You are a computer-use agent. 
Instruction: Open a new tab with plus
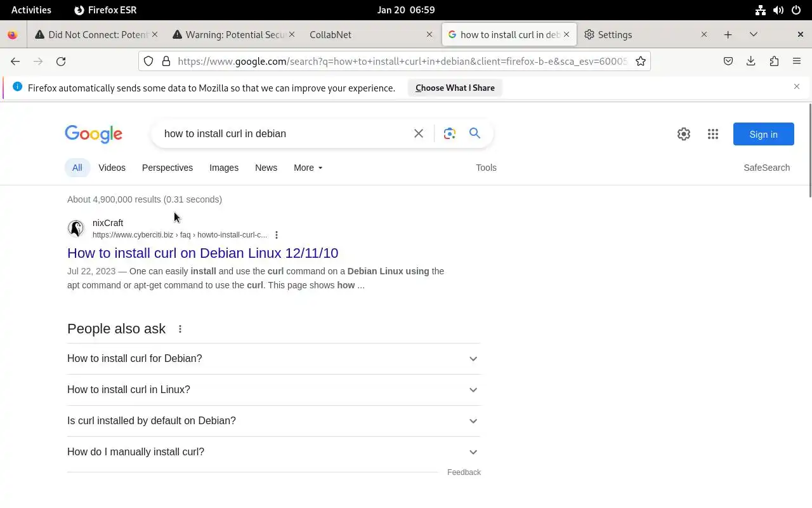tap(728, 34)
